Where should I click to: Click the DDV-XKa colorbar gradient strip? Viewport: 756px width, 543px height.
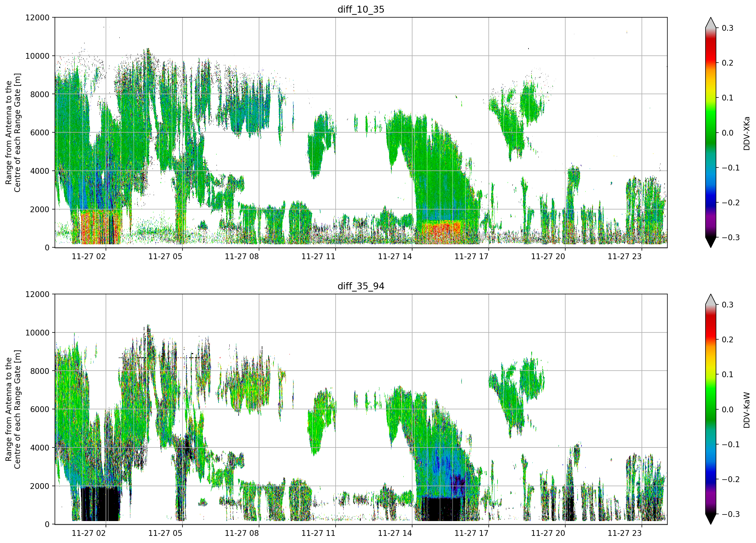click(x=711, y=133)
